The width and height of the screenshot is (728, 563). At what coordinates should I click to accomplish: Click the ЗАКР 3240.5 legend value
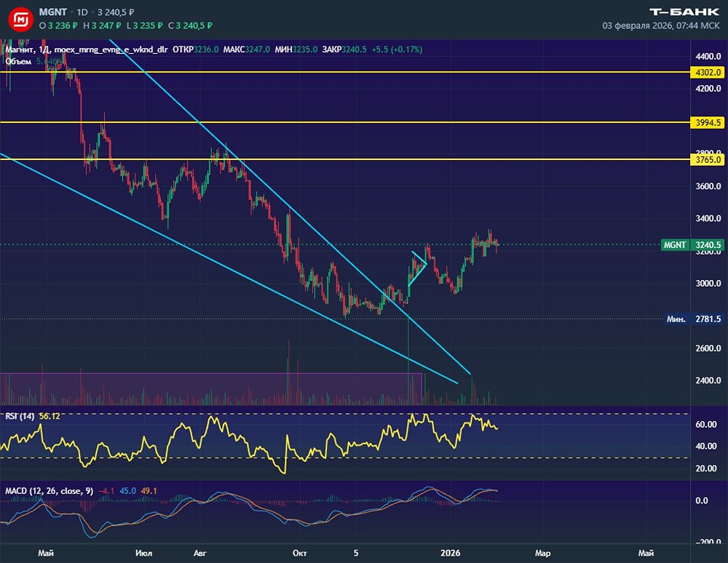pyautogui.click(x=344, y=49)
